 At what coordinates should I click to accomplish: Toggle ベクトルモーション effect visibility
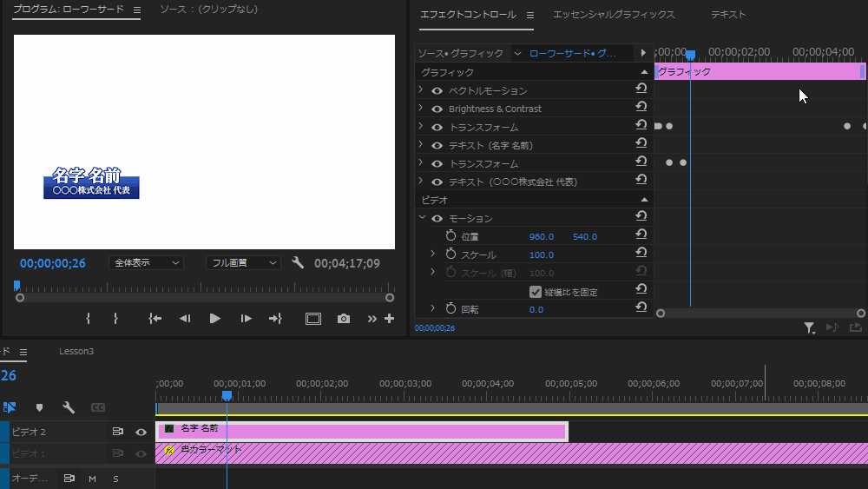coord(437,91)
